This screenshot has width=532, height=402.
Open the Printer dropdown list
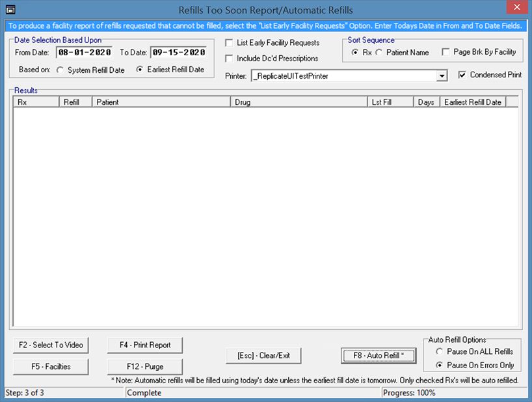pyautogui.click(x=442, y=76)
